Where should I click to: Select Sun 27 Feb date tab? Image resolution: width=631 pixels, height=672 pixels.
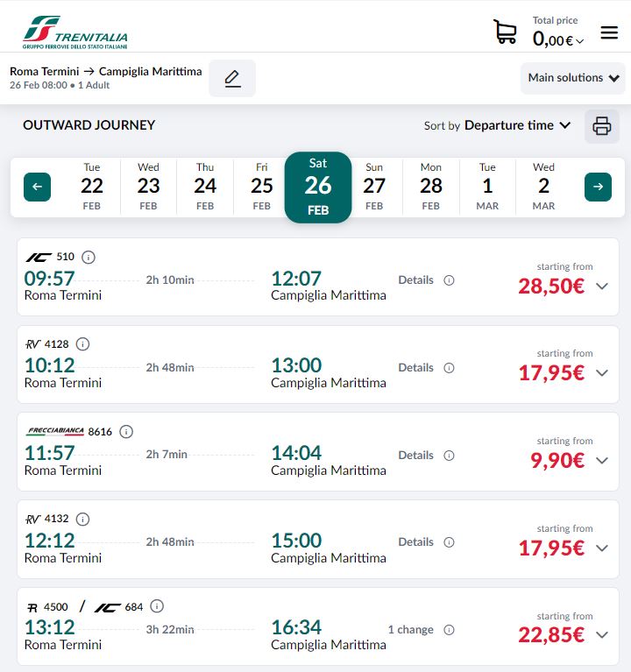(374, 187)
